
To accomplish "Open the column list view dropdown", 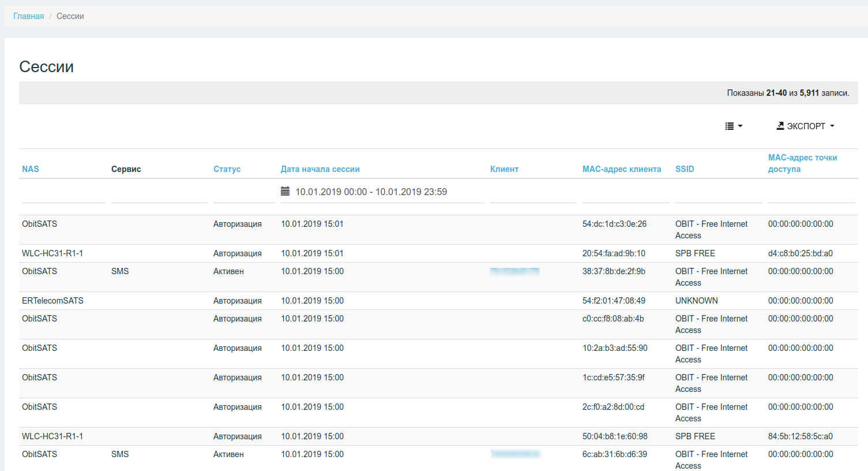I will pos(734,126).
